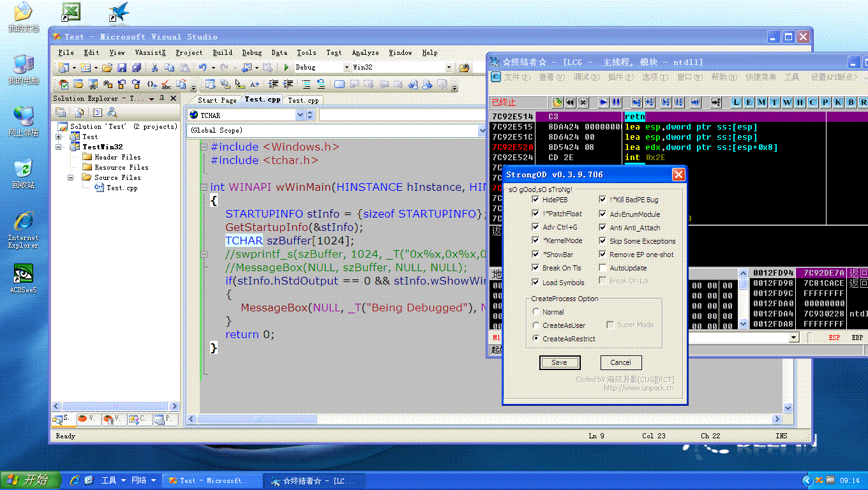This screenshot has height=490, width=868.
Task: Toggle the Adv Ctrl+G checkbox
Action: (535, 227)
